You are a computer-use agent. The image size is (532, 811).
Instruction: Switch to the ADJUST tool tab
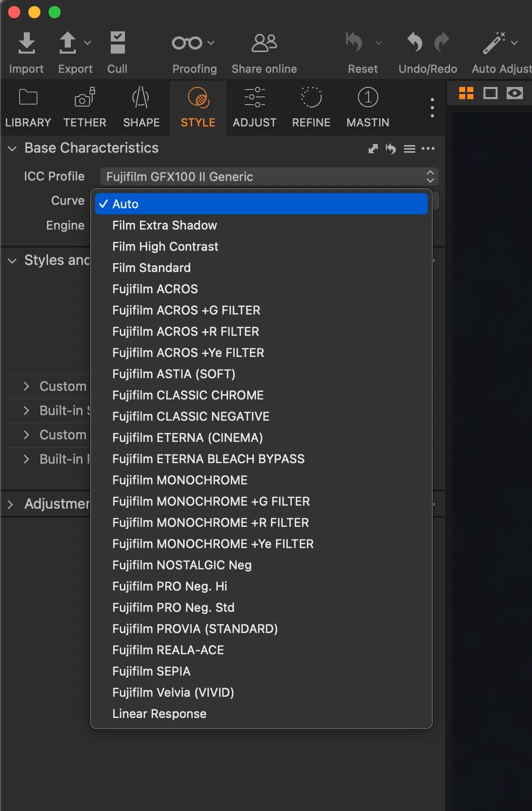(254, 107)
